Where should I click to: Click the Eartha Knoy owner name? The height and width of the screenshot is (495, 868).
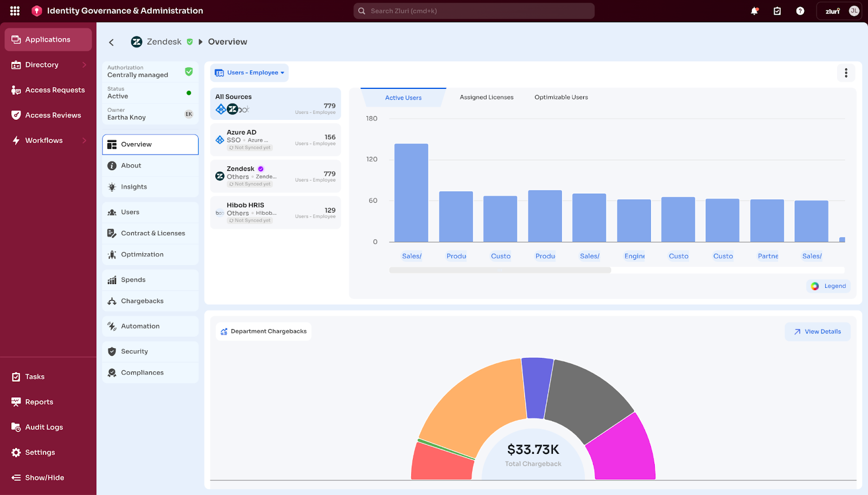click(126, 118)
